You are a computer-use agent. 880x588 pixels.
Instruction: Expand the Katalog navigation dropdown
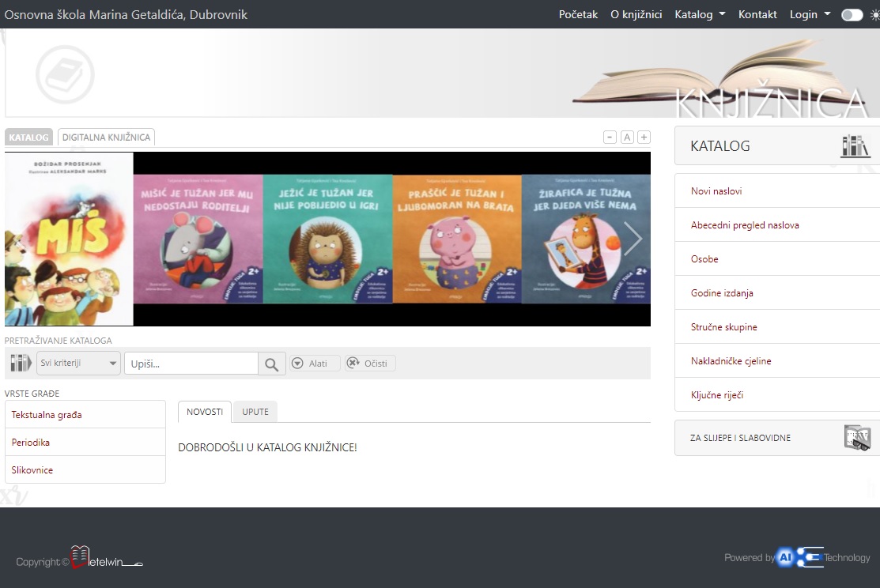(x=700, y=14)
